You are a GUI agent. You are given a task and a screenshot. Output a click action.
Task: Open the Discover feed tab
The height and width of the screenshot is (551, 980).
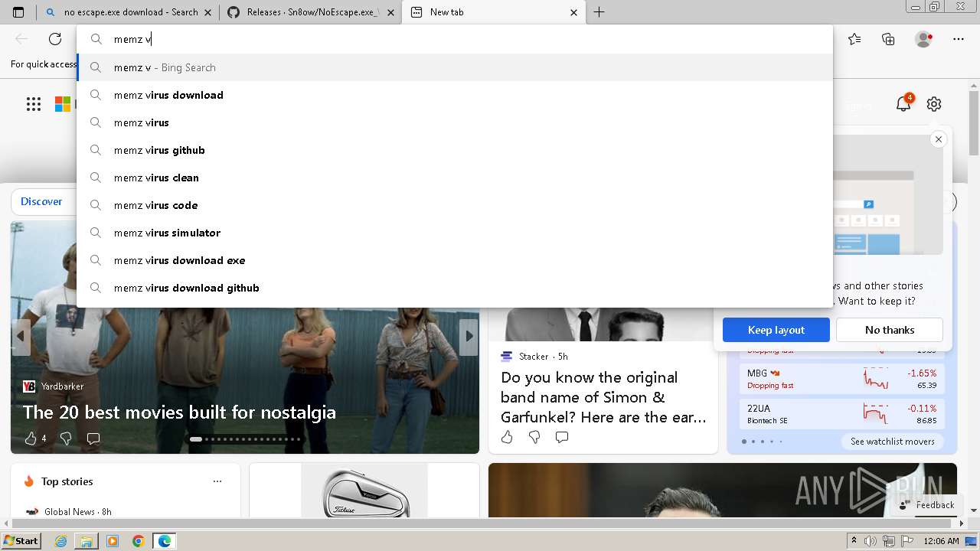(41, 201)
